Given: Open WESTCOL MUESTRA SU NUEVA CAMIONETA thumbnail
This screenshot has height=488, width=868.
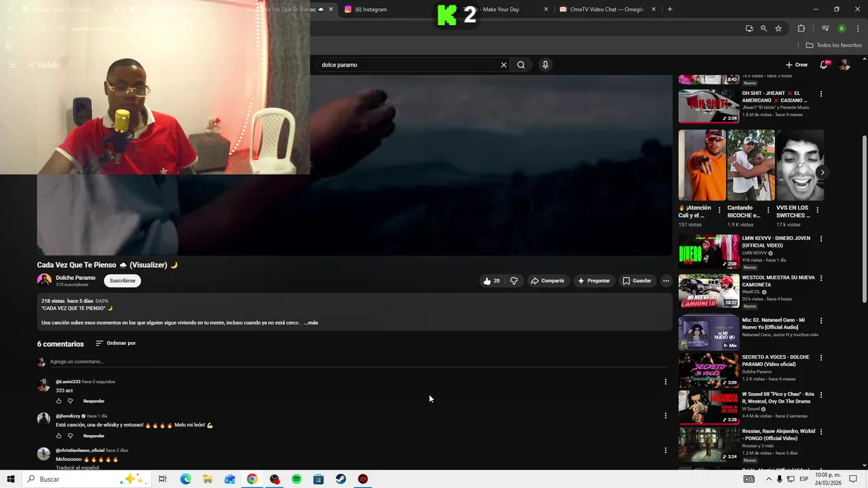Looking at the screenshot, I should tap(709, 291).
